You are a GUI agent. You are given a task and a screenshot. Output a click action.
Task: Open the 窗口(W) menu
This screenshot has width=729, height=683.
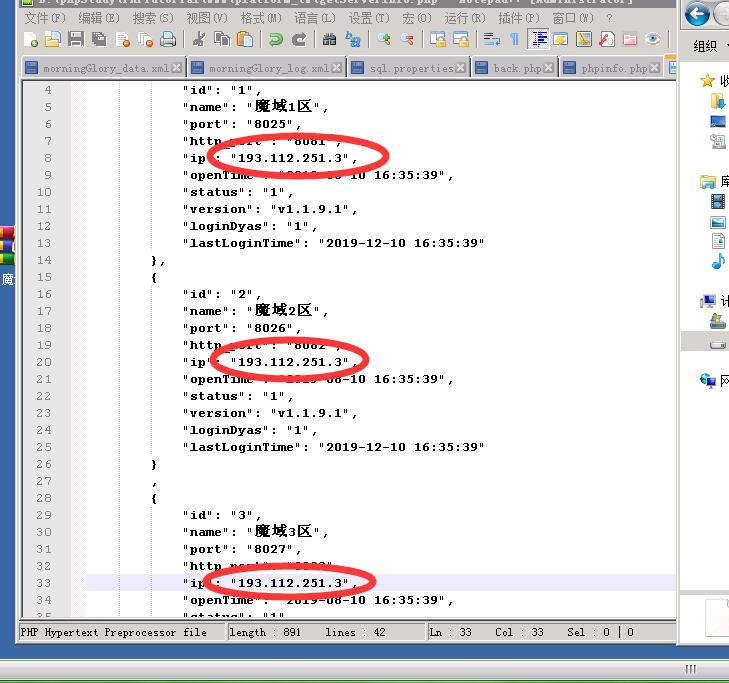pyautogui.click(x=573, y=18)
